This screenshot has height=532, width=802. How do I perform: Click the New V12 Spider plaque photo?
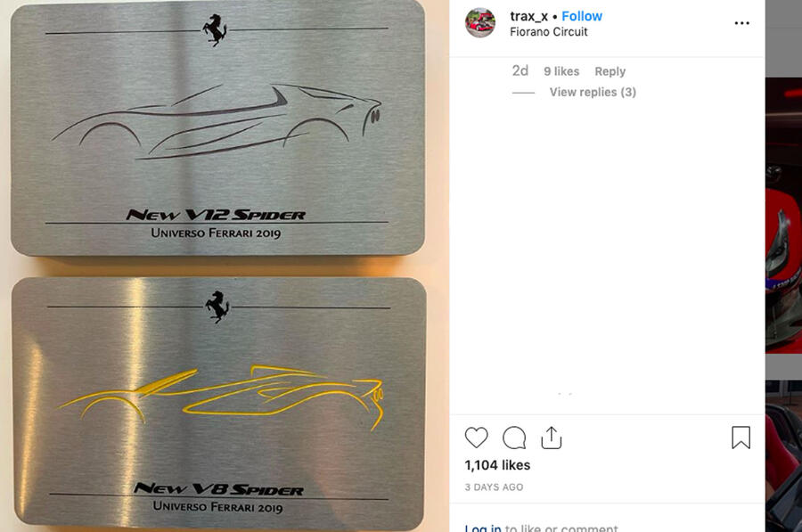point(217,128)
